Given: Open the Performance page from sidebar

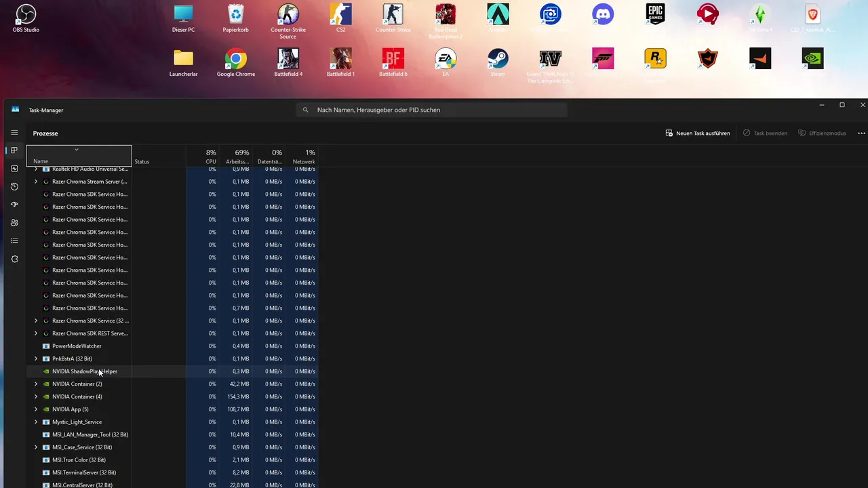Looking at the screenshot, I should click(x=14, y=169).
